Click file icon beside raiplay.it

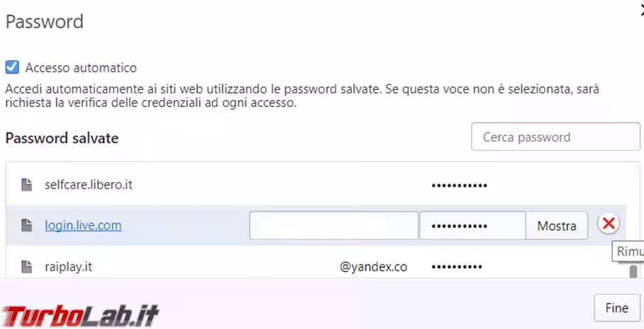coord(26,267)
